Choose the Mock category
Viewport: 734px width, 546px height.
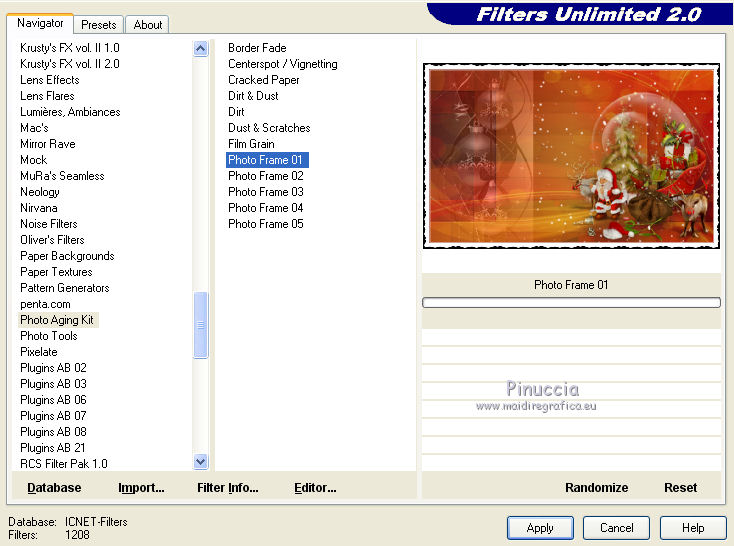coord(34,160)
